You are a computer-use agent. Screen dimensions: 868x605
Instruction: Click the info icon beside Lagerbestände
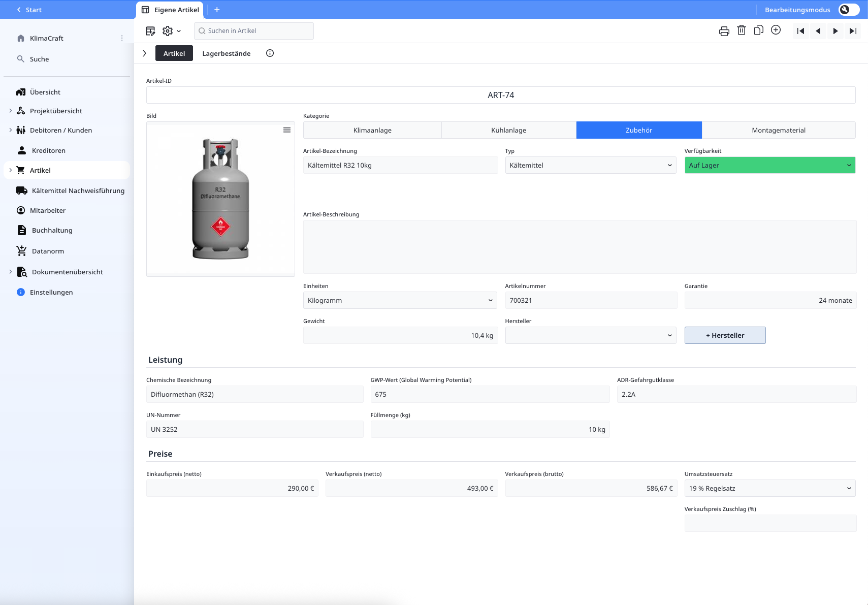pyautogui.click(x=270, y=53)
